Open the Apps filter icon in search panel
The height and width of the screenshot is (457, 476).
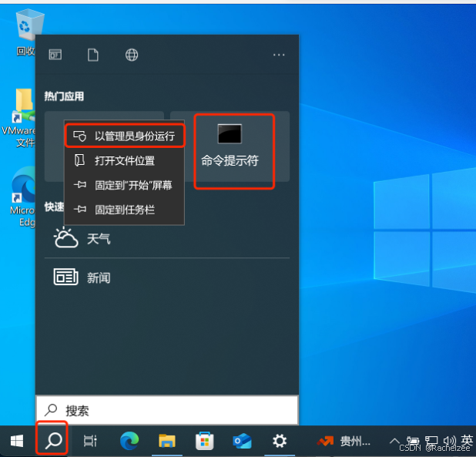(55, 55)
